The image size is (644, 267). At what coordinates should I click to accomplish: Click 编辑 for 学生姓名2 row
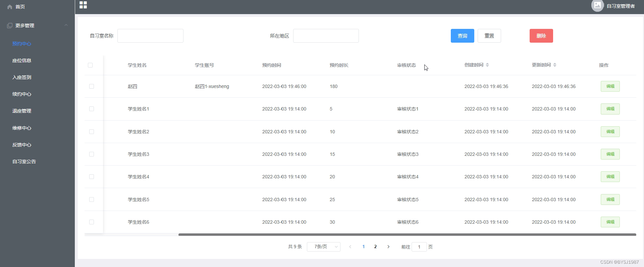pyautogui.click(x=610, y=132)
